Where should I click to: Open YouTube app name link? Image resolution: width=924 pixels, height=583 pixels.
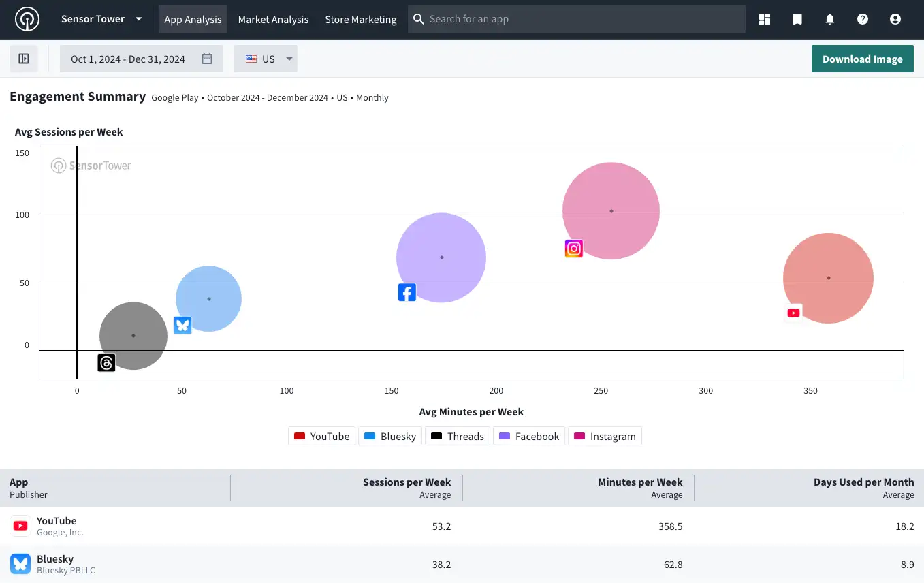(x=57, y=520)
